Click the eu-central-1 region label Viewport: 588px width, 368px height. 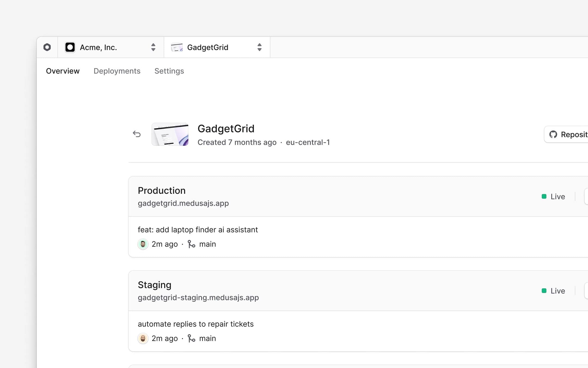pyautogui.click(x=308, y=142)
